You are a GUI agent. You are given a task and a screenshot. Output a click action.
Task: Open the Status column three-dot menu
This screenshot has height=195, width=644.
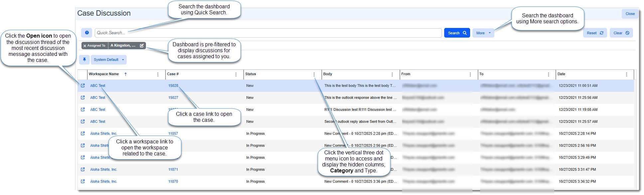pos(314,75)
